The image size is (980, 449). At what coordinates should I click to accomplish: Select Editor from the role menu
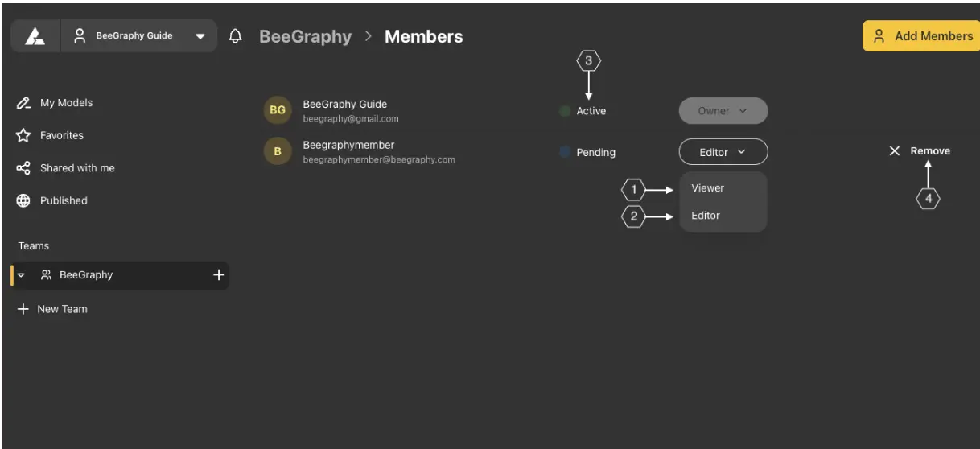[x=706, y=216]
